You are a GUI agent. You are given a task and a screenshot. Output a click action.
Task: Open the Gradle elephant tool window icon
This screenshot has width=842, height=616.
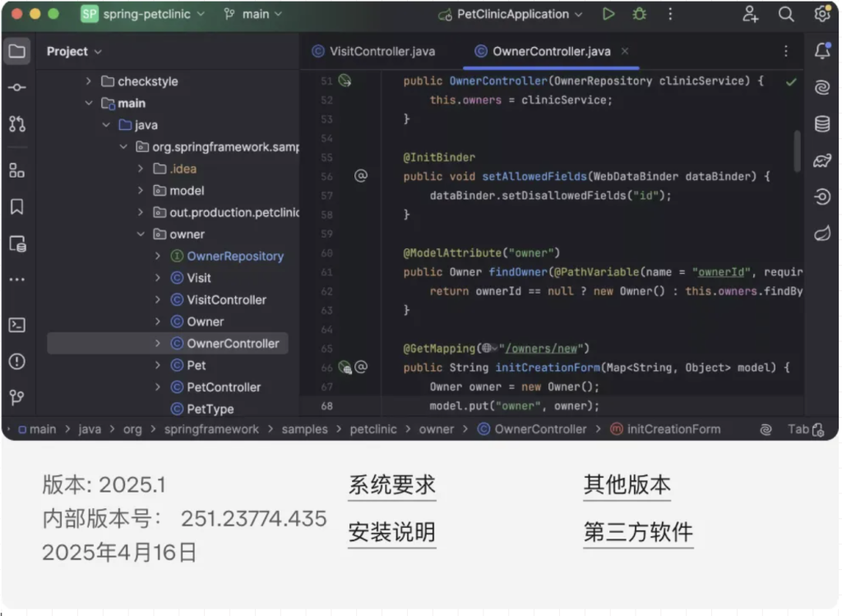[x=822, y=160]
